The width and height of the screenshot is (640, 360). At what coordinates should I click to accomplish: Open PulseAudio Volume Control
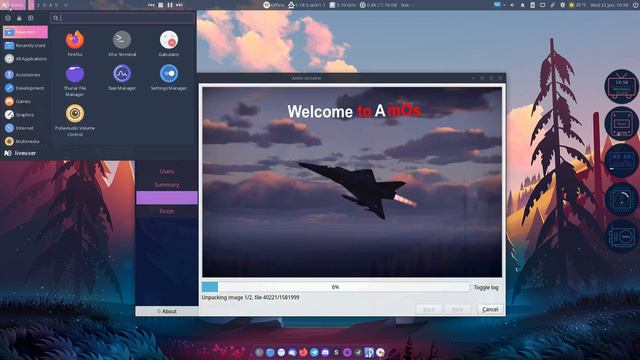click(x=75, y=120)
